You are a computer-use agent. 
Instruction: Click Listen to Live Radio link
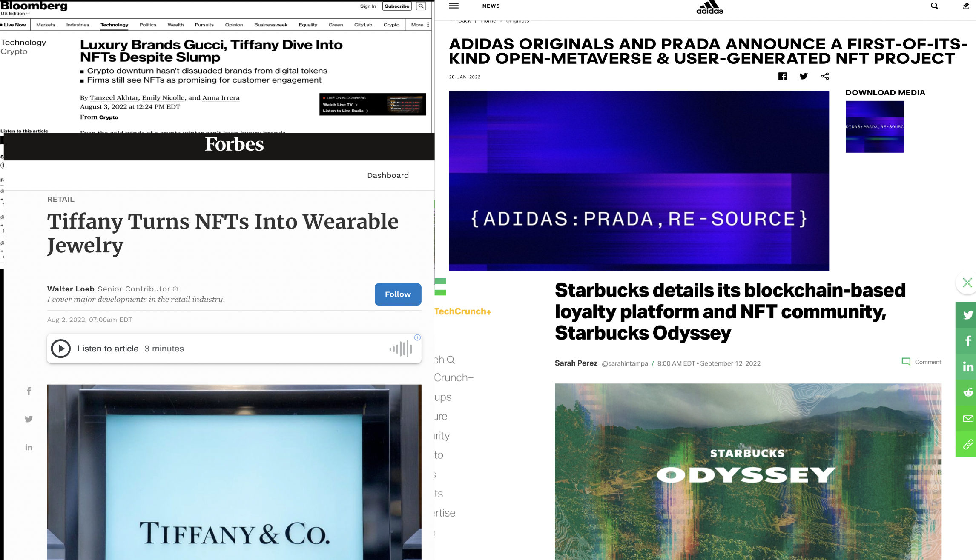tap(345, 111)
